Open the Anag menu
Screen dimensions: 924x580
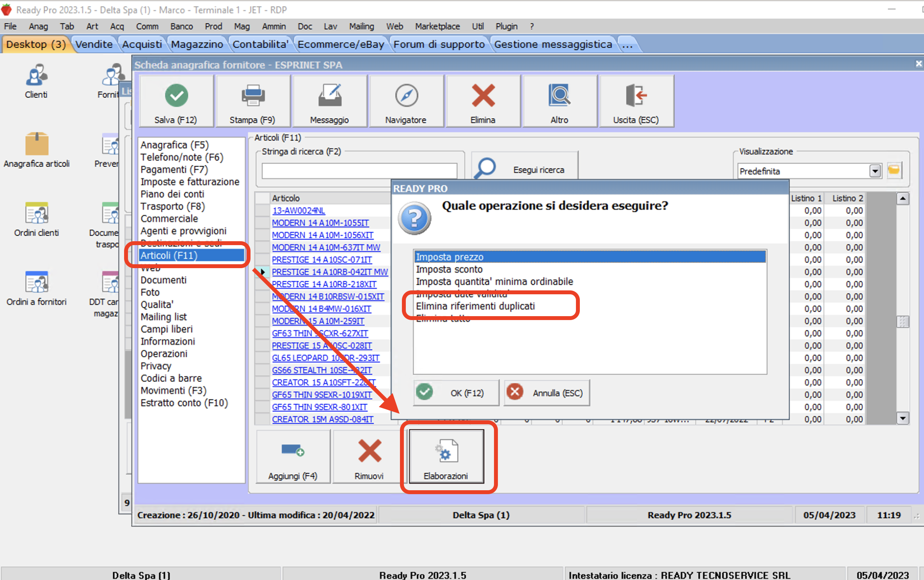38,26
